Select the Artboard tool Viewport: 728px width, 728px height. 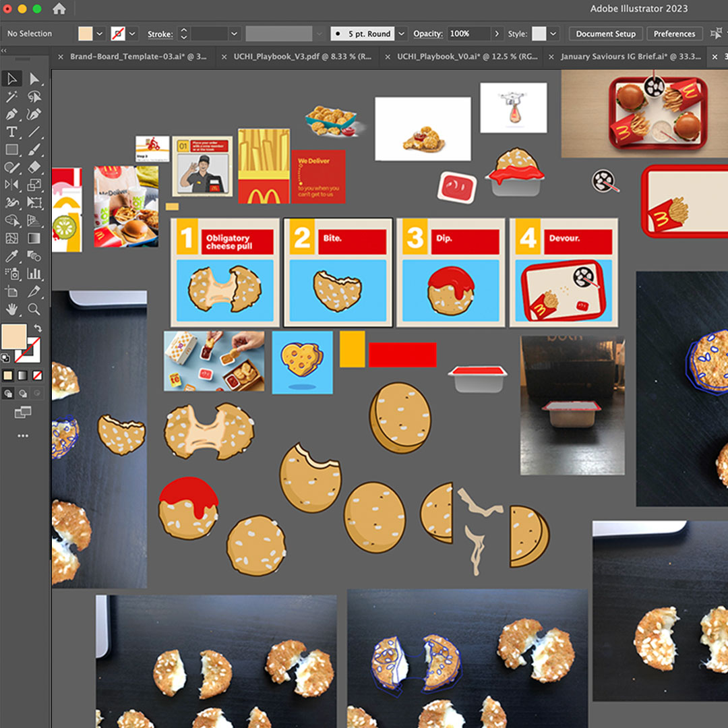tap(12, 292)
